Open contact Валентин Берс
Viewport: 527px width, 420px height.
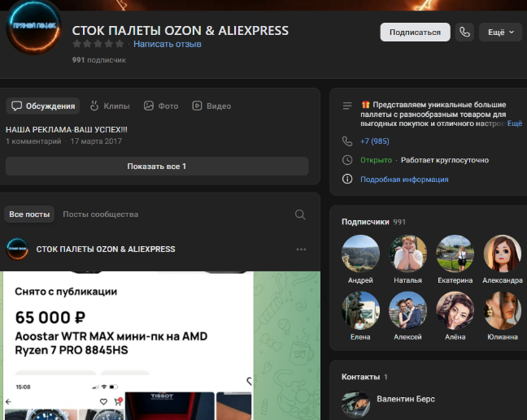tap(406, 399)
